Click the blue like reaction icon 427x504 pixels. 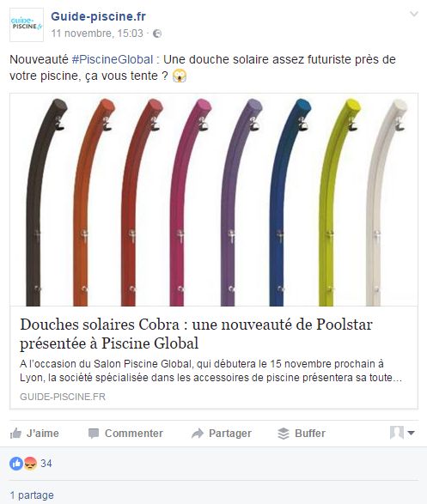16,464
